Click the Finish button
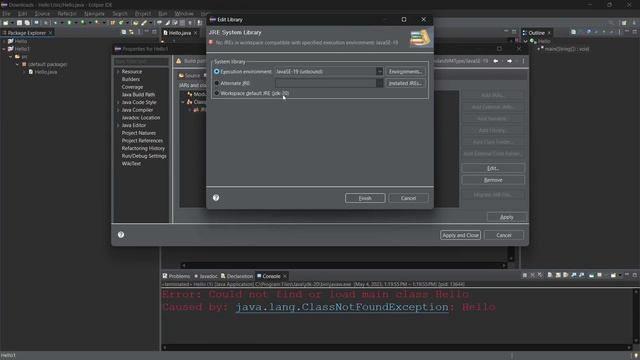This screenshot has height=360, width=640. point(365,198)
